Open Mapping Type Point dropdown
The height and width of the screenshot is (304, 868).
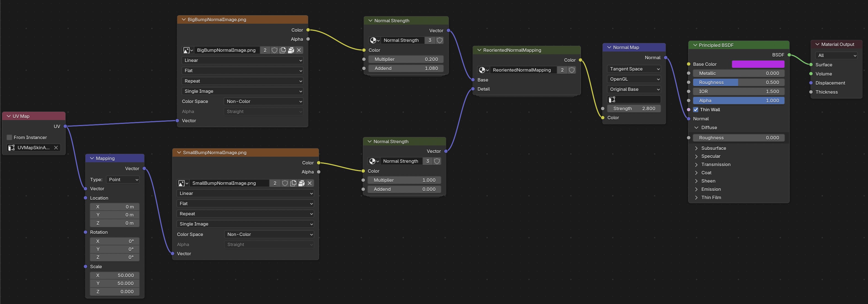[123, 180]
